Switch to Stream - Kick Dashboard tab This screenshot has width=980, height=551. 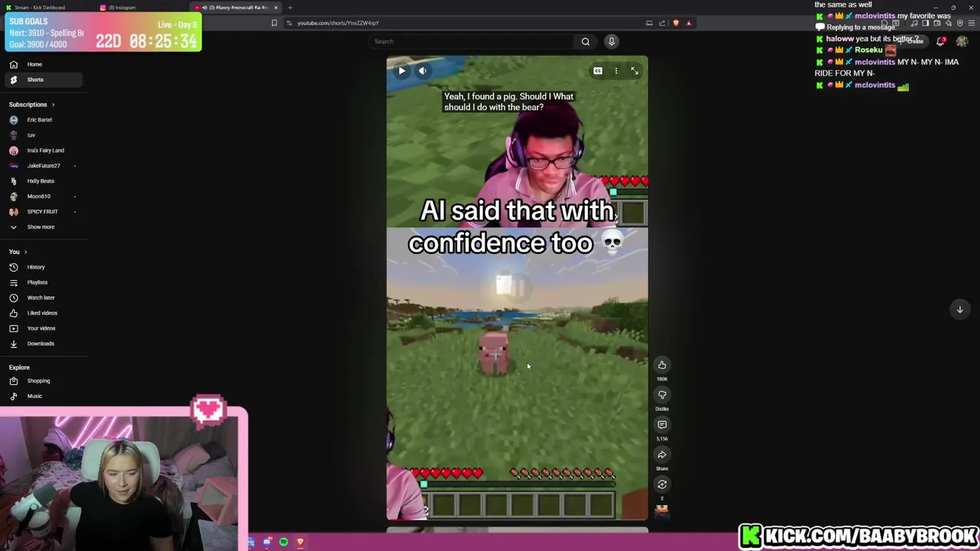(x=46, y=8)
